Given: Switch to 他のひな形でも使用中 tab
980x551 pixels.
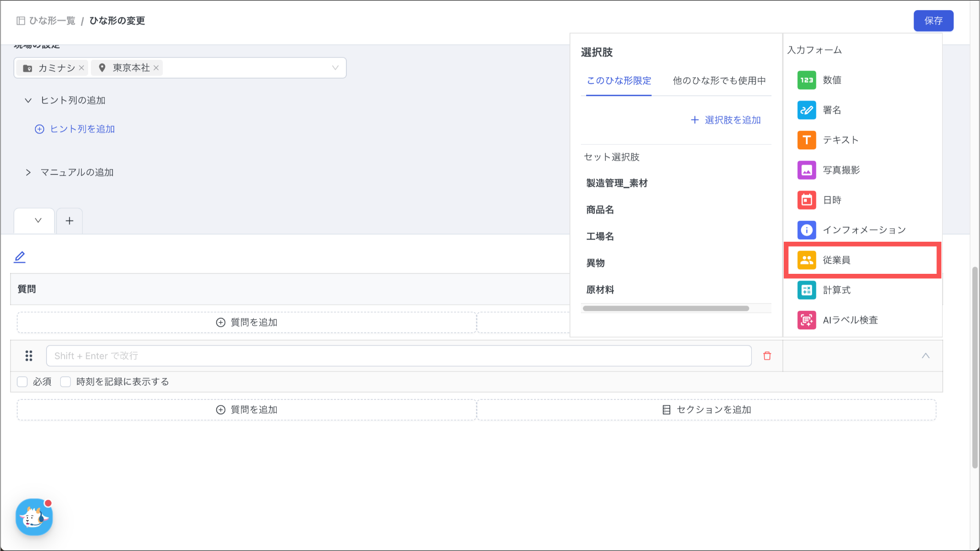Looking at the screenshot, I should (719, 80).
